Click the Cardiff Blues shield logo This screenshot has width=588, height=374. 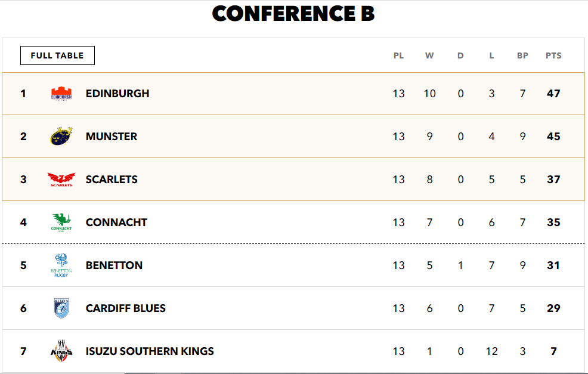coord(61,308)
